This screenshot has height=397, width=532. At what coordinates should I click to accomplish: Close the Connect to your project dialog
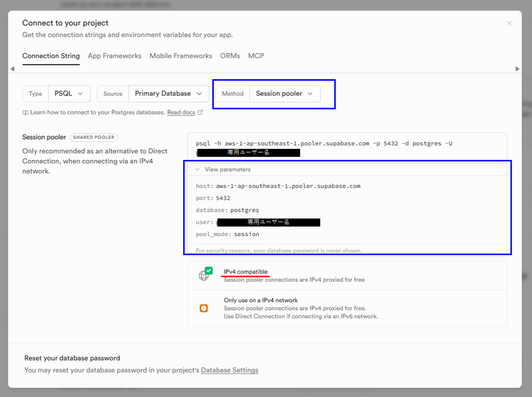pyautogui.click(x=509, y=23)
